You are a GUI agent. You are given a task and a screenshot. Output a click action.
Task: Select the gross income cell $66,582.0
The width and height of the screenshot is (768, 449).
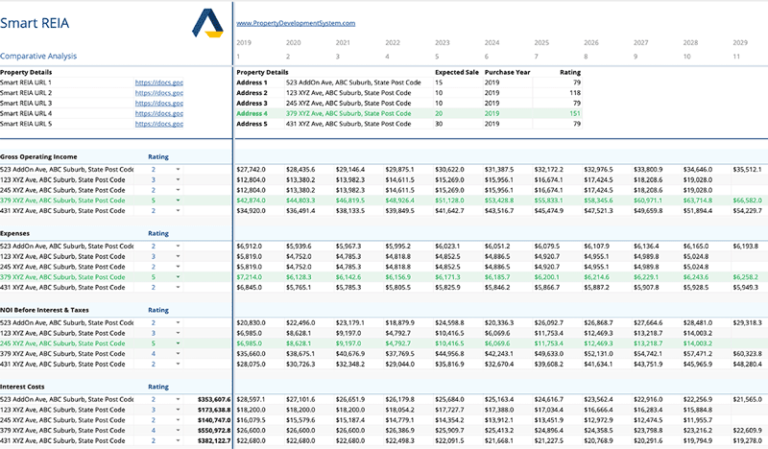(x=747, y=200)
